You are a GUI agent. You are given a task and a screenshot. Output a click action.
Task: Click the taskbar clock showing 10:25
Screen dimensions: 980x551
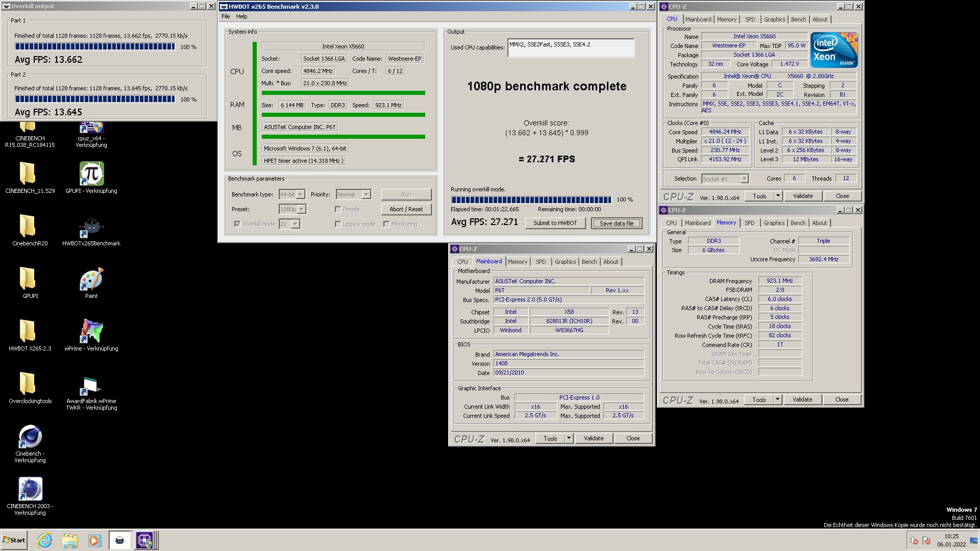point(951,540)
